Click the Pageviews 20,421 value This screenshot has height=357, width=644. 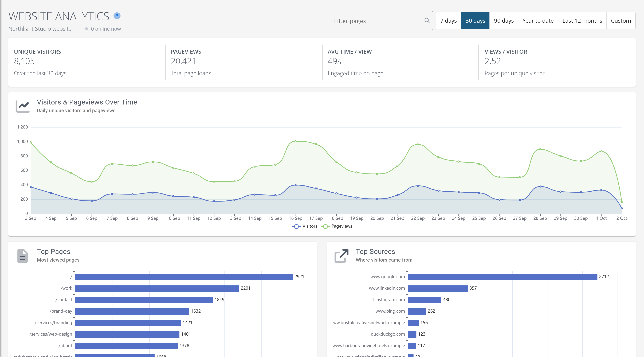pos(183,61)
